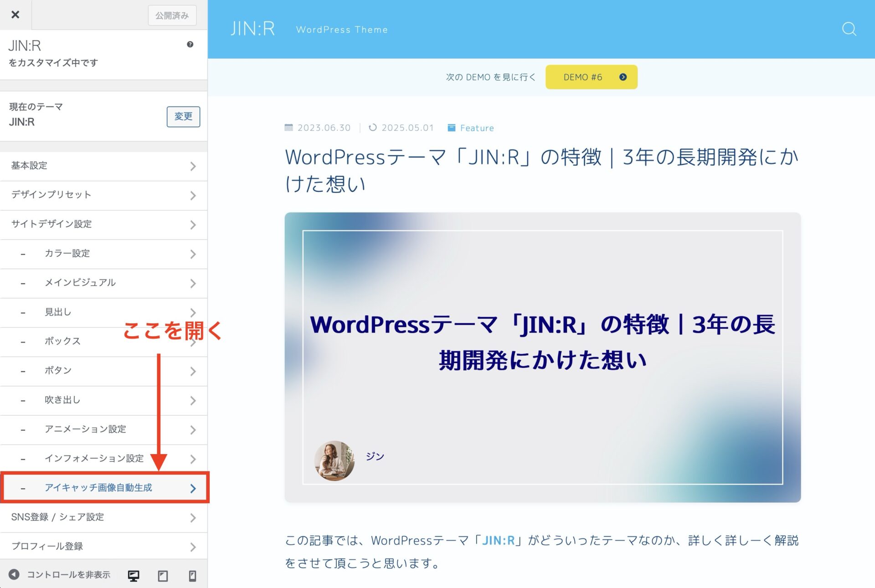The width and height of the screenshot is (875, 588).
Task: Expand chevron on メインビジュアル row
Action: [193, 283]
